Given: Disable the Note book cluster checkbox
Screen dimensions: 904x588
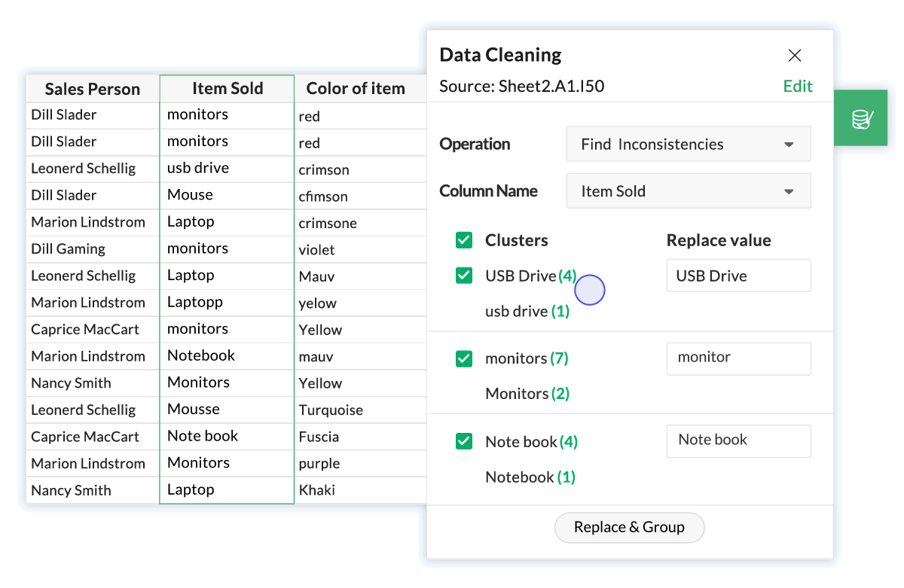Looking at the screenshot, I should 463,441.
